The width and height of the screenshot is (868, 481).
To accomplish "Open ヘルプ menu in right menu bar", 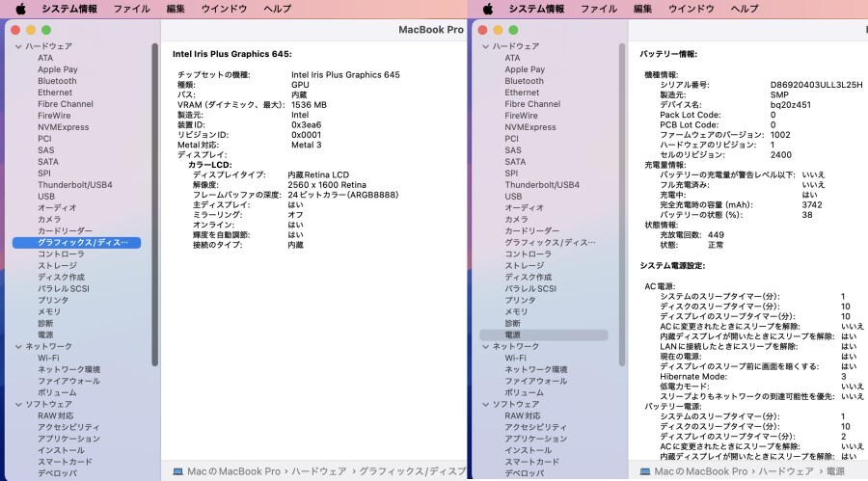I will click(745, 9).
